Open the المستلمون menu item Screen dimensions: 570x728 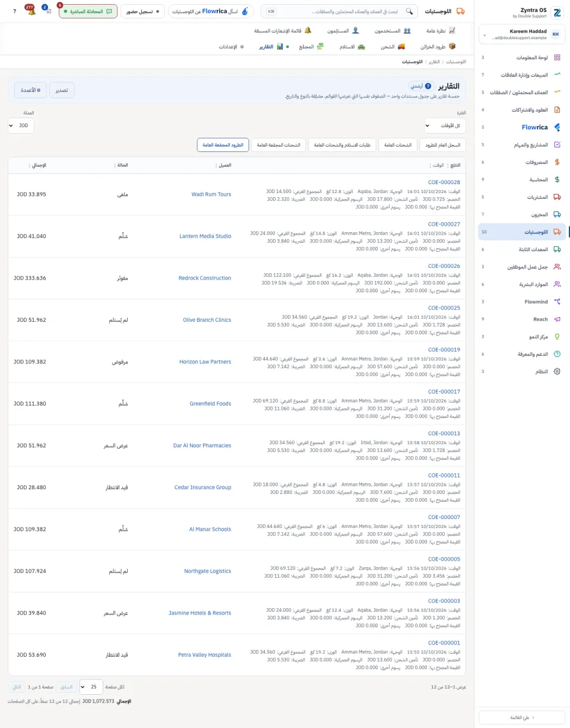click(x=343, y=30)
